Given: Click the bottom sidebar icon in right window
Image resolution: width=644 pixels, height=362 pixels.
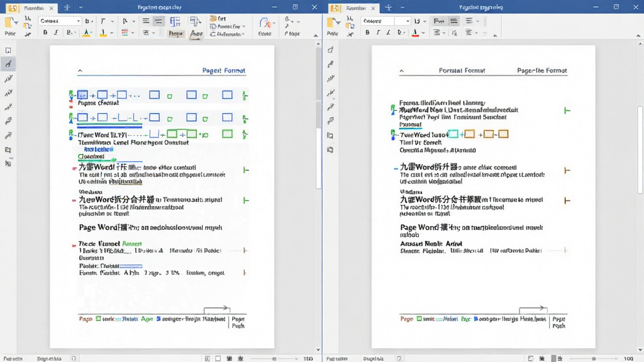Looking at the screenshot, I should click(330, 150).
